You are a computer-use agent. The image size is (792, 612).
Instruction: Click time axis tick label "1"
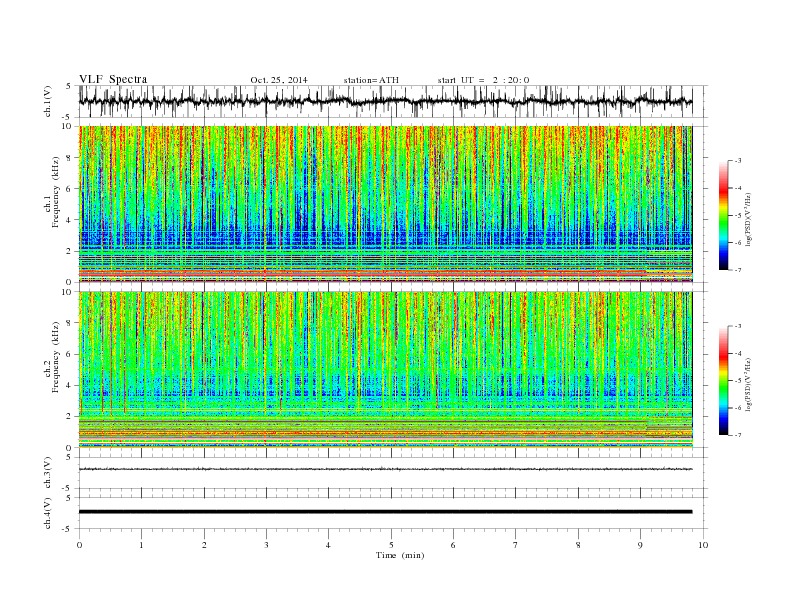(141, 545)
